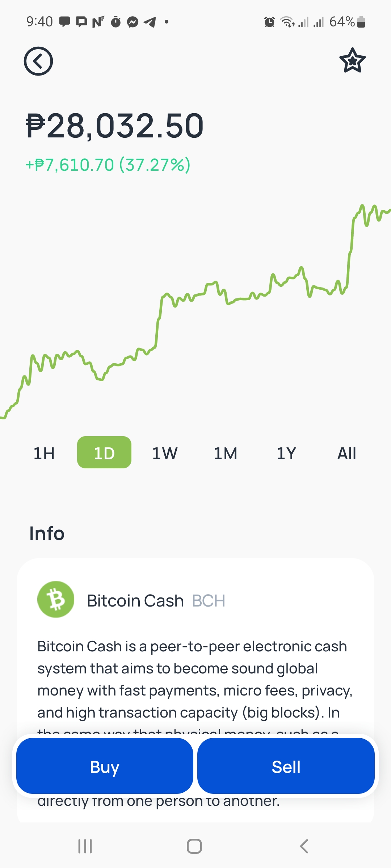Screen dimensions: 391x868
Task: Open Android recent apps navigation icon
Action: (x=85, y=846)
